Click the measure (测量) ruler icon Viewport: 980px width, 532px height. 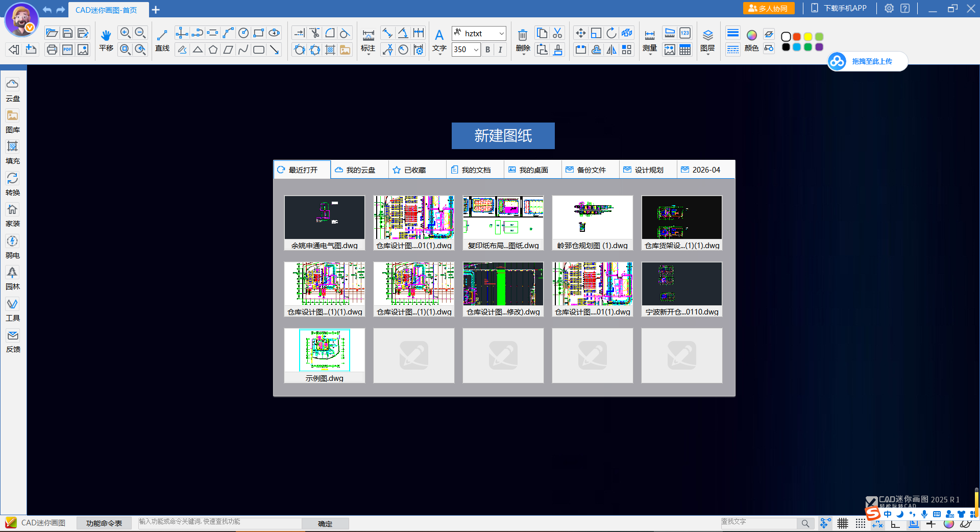[650, 40]
